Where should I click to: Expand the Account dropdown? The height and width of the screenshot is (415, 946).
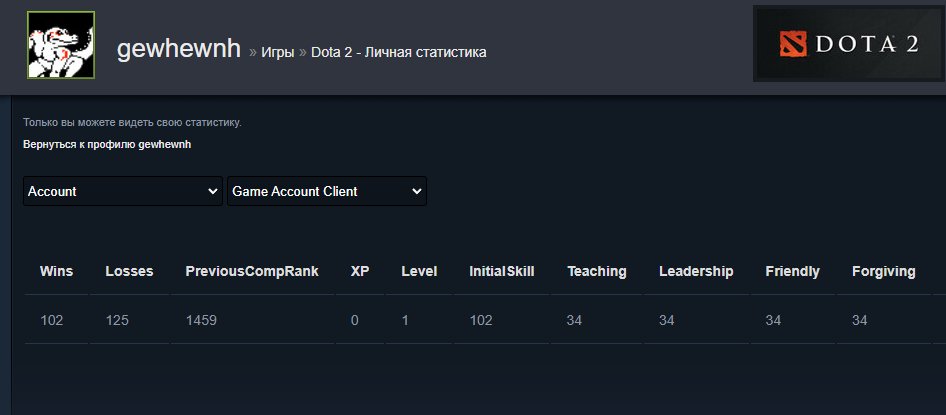pos(123,191)
